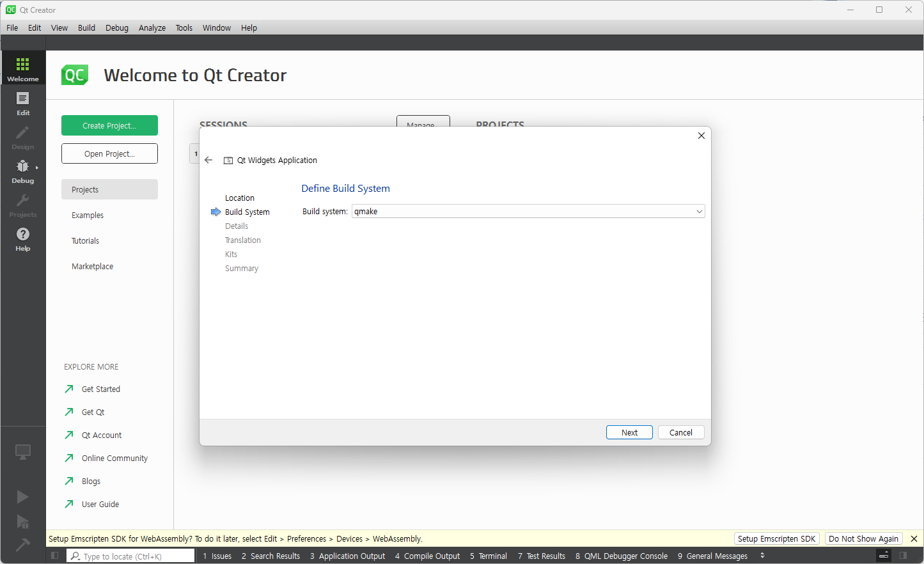Click the wizard back arrow
The height and width of the screenshot is (564, 924).
coord(208,160)
